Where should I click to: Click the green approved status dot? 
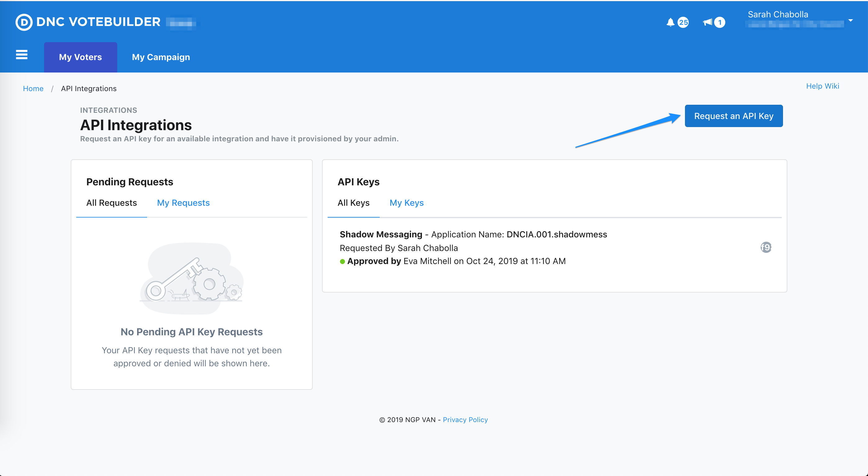pos(342,262)
